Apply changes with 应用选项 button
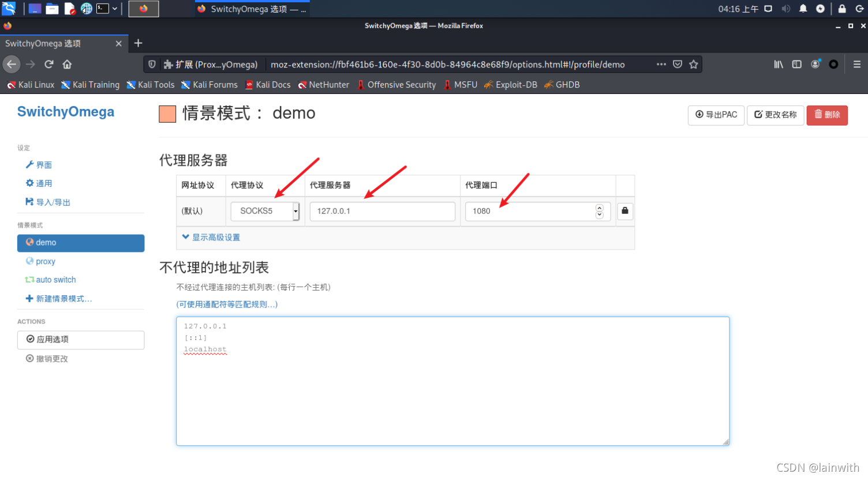 point(81,340)
